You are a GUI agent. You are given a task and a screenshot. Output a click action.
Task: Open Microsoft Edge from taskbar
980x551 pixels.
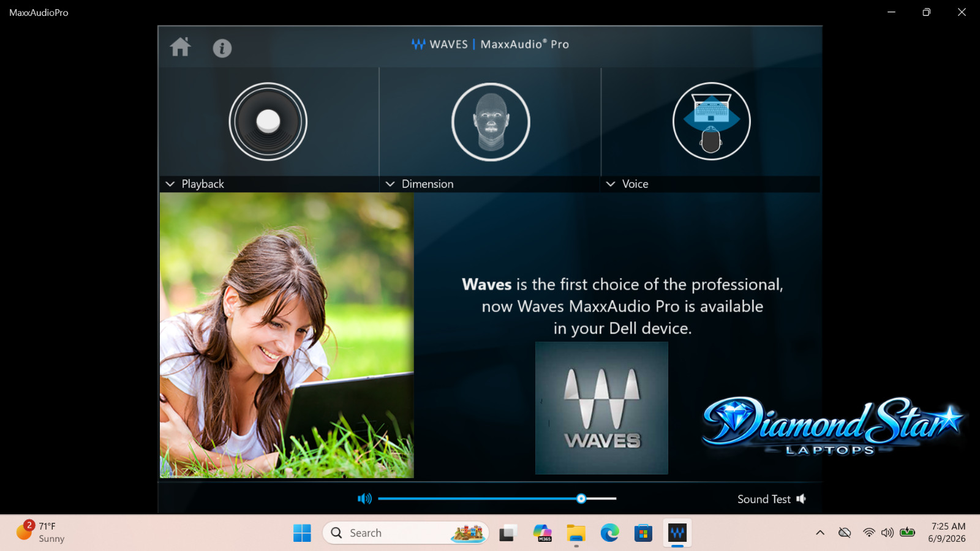tap(609, 533)
